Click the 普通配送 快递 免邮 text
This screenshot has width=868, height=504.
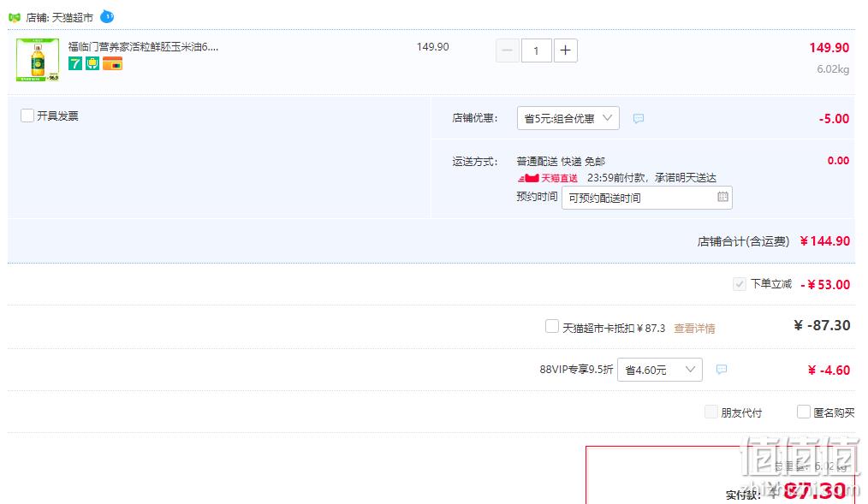pos(561,162)
